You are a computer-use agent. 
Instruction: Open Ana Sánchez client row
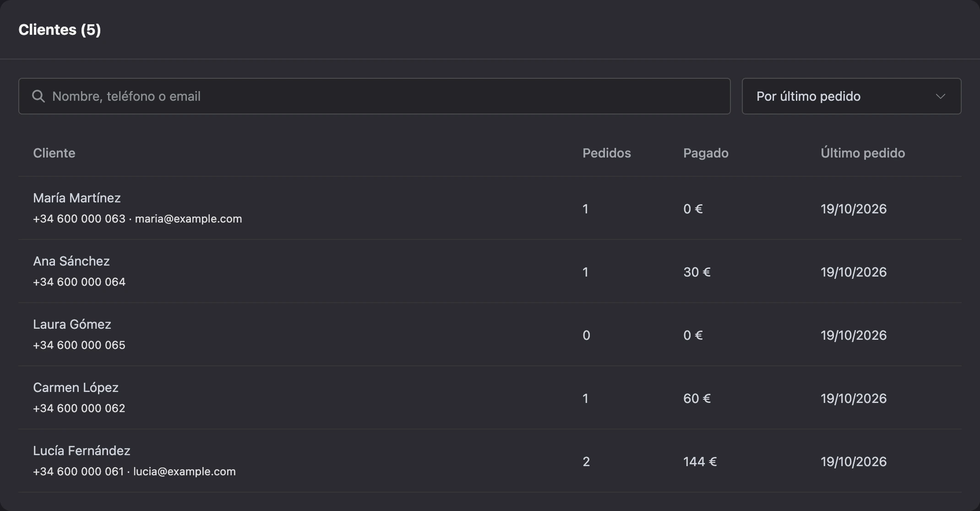(x=490, y=272)
